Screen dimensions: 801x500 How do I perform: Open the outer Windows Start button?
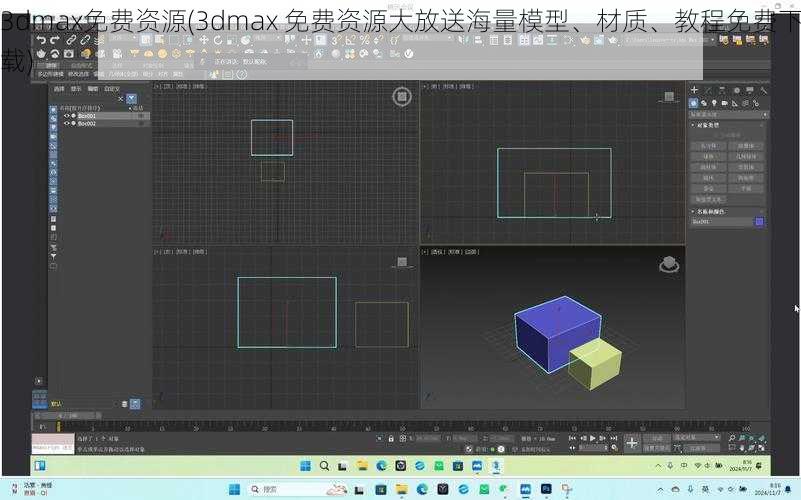[x=234, y=489]
